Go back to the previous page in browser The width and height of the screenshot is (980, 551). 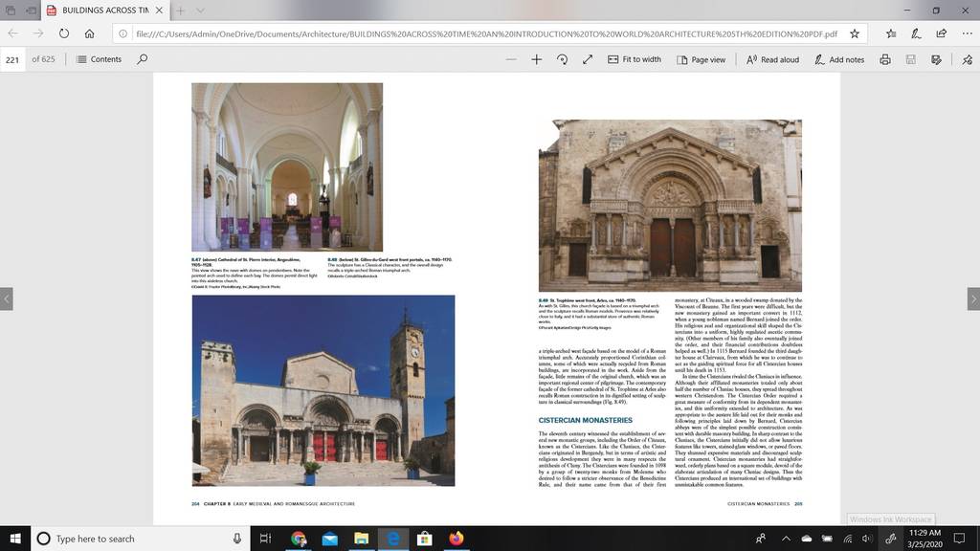(x=13, y=33)
